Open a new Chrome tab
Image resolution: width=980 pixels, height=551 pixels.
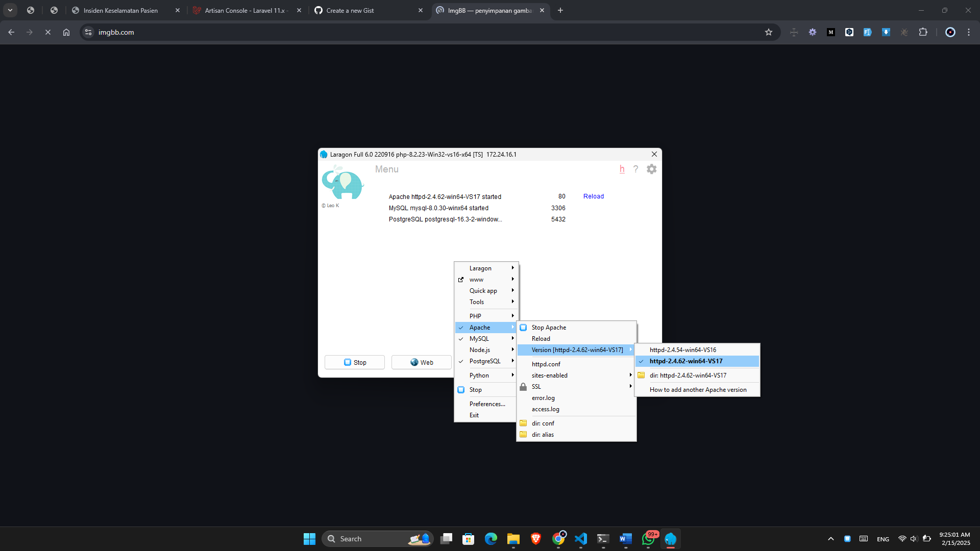(560, 10)
